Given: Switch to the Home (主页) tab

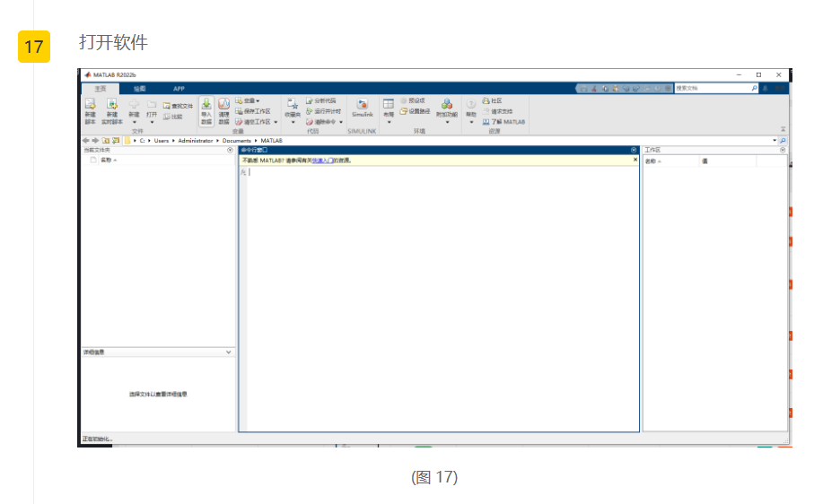Looking at the screenshot, I should (101, 89).
